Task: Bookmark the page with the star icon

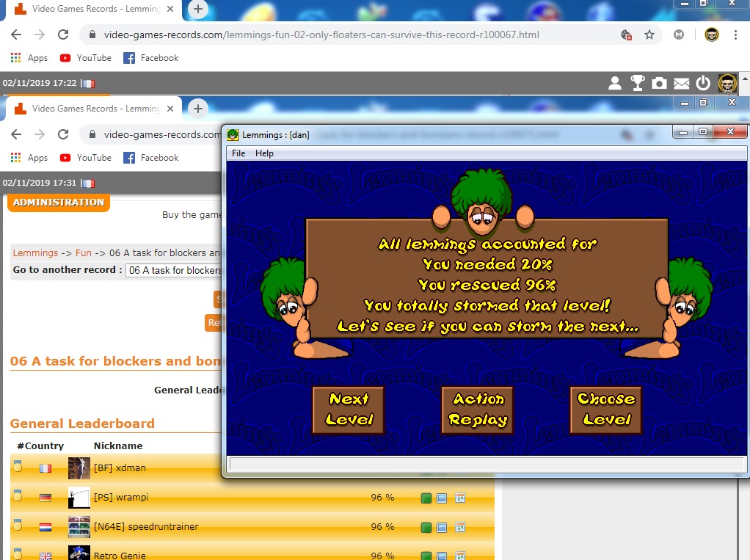Action: pyautogui.click(x=649, y=35)
